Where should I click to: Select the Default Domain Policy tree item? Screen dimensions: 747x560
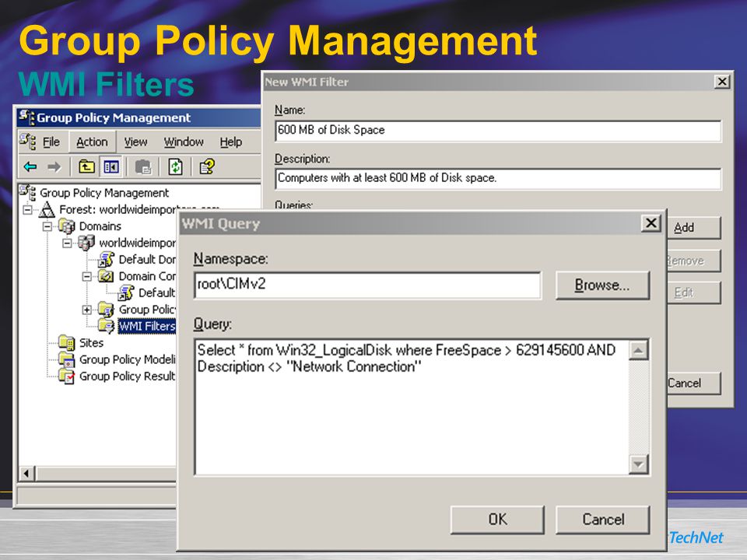click(x=147, y=260)
